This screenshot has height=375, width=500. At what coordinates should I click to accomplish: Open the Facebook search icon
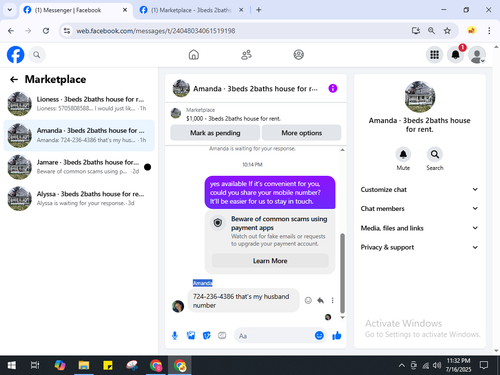[x=37, y=55]
